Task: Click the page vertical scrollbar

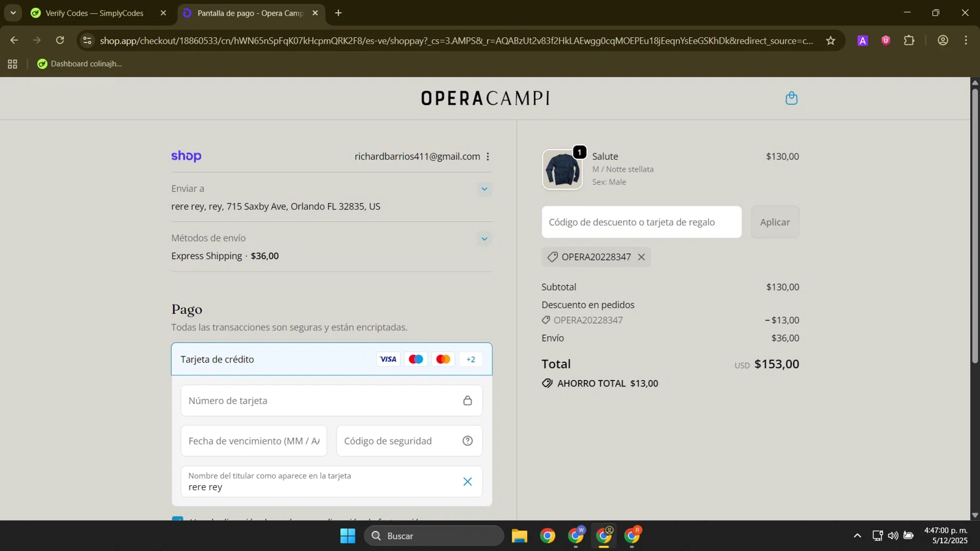Action: (x=975, y=225)
